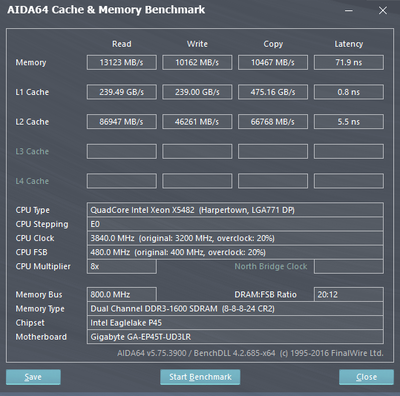This screenshot has width=400, height=396.
Task: Minimize the AIDA64 benchmark window
Action: pyautogui.click(x=349, y=11)
